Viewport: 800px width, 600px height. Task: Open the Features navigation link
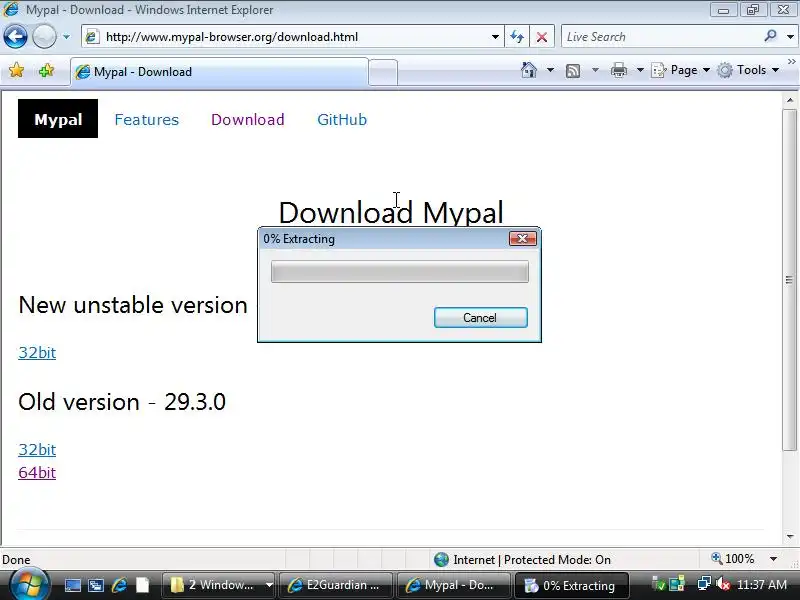click(x=146, y=119)
